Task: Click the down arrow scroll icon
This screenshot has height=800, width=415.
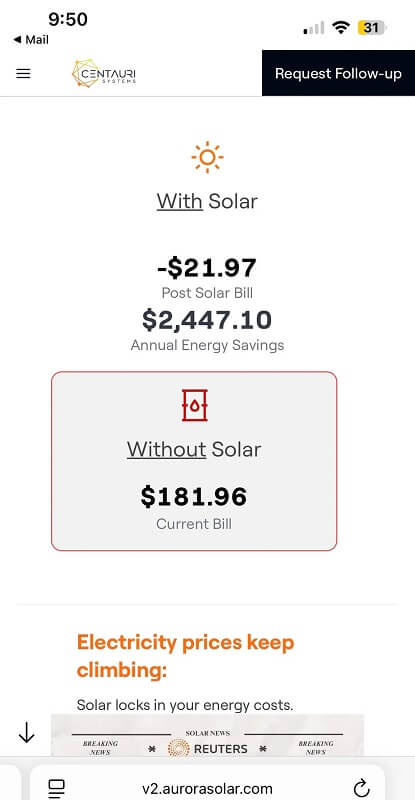Action: coord(26,733)
